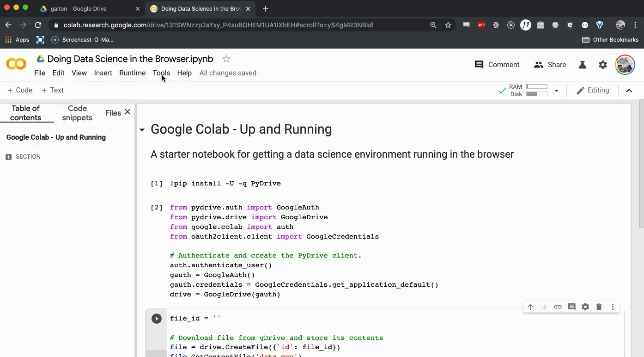Click the file_id assignment line

[x=195, y=319]
